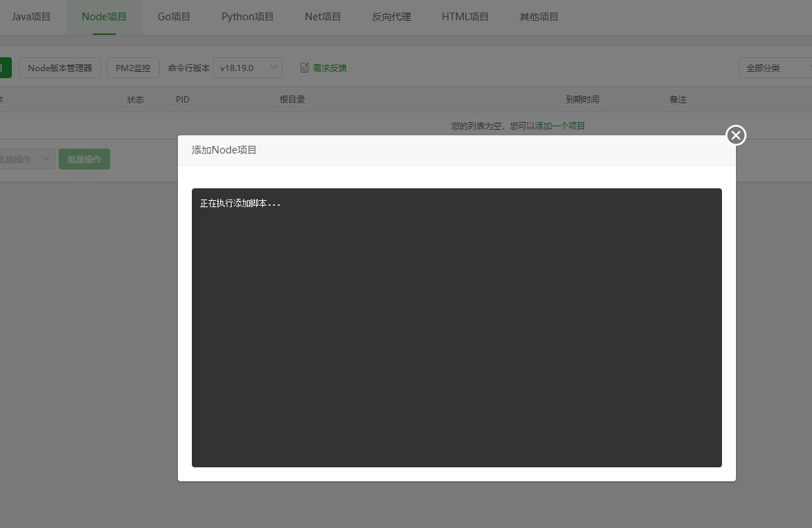
Task: Click the 到期时间 column header
Action: point(582,99)
